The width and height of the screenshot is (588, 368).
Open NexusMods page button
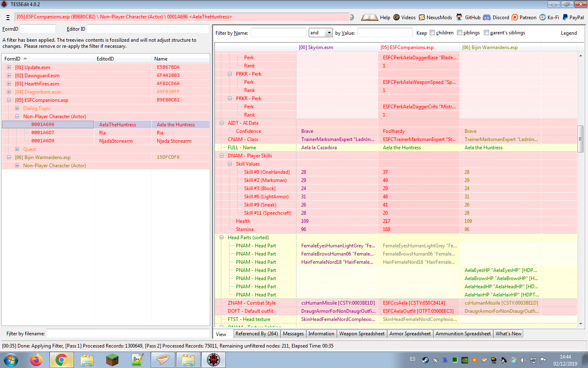pyautogui.click(x=435, y=17)
